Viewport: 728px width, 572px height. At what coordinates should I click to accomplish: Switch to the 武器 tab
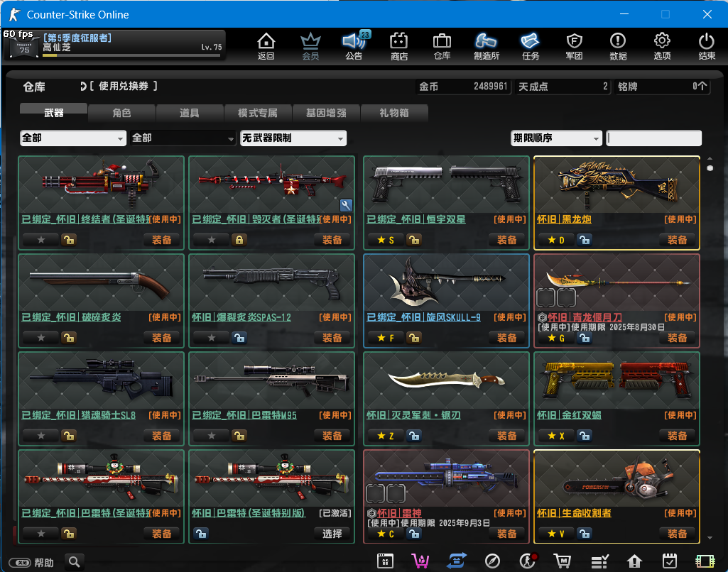click(x=53, y=112)
